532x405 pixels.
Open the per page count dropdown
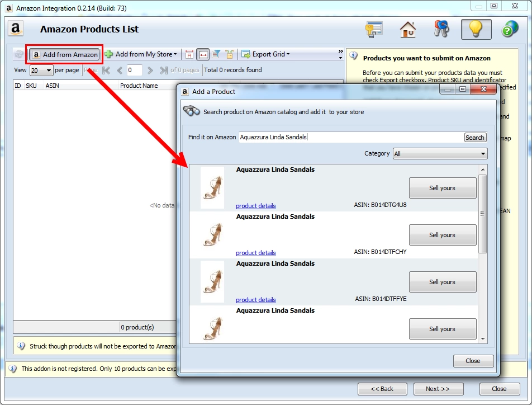[41, 70]
